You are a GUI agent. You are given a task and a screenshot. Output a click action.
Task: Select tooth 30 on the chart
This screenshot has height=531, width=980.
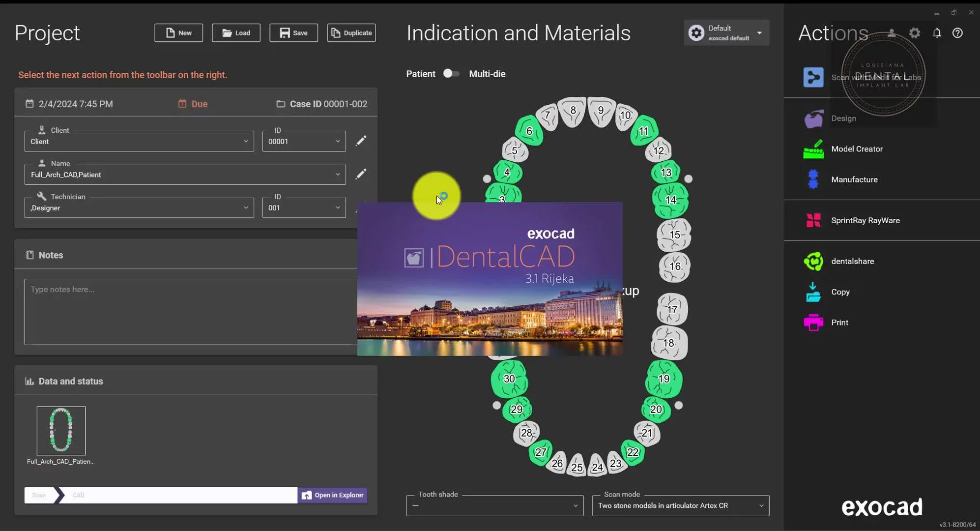[x=509, y=379]
